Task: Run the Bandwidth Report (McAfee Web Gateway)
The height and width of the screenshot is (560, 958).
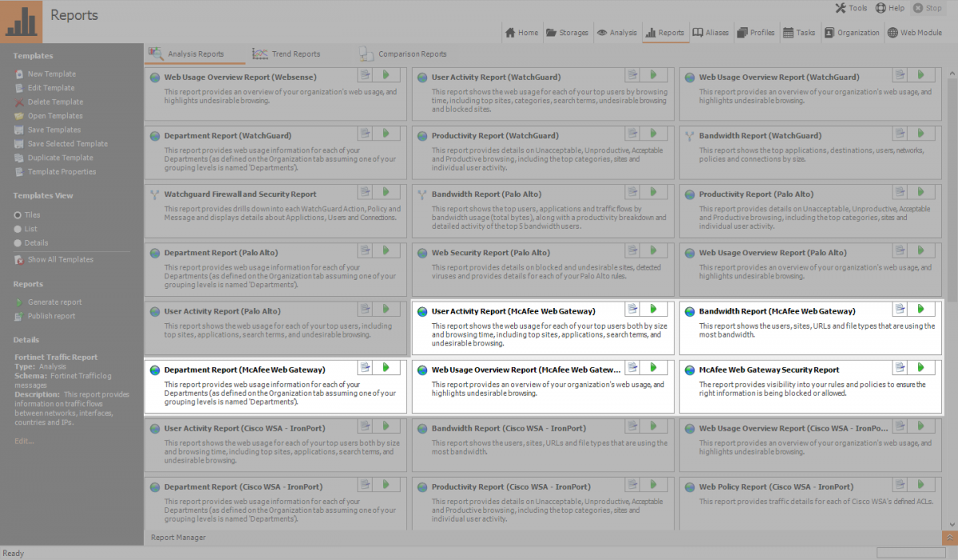Action: [920, 309]
